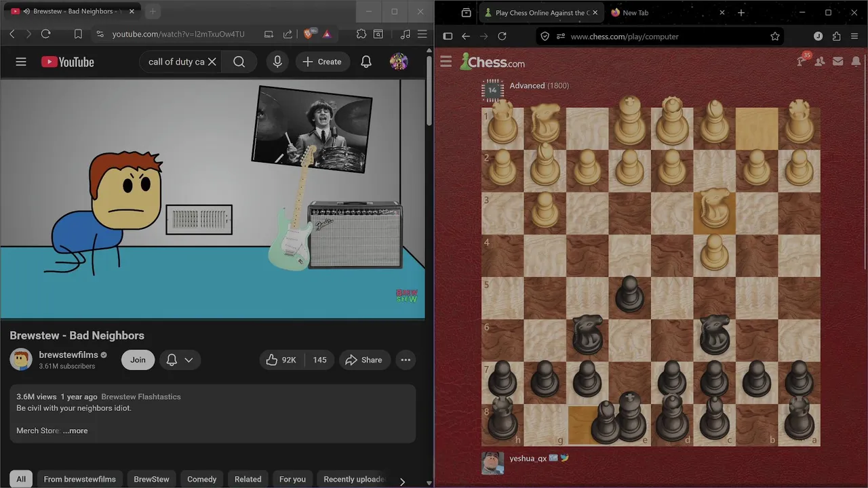Image resolution: width=868 pixels, height=488 pixels.
Task: Select the BrewStew filter chip
Action: tap(151, 479)
